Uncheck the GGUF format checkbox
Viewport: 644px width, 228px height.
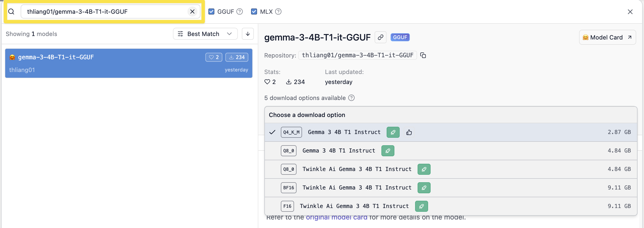211,11
